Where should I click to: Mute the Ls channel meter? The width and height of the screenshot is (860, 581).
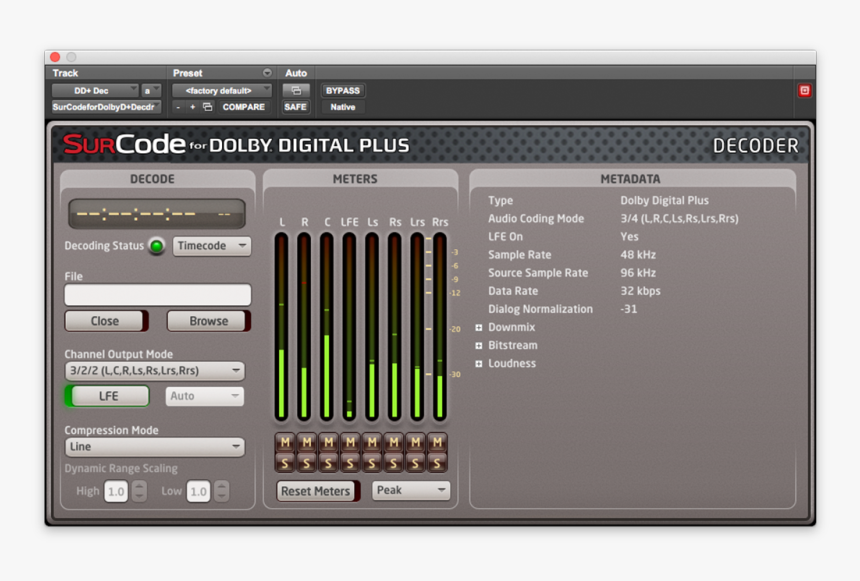pyautogui.click(x=372, y=442)
